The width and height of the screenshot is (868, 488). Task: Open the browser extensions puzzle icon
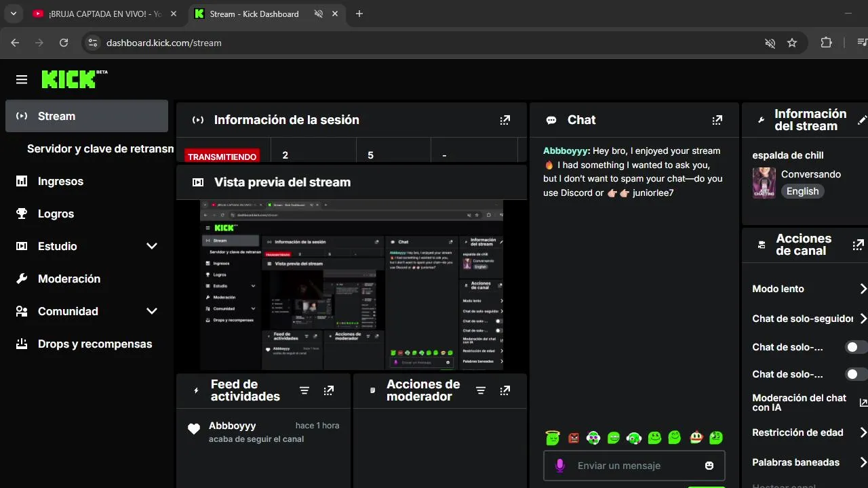pos(826,43)
